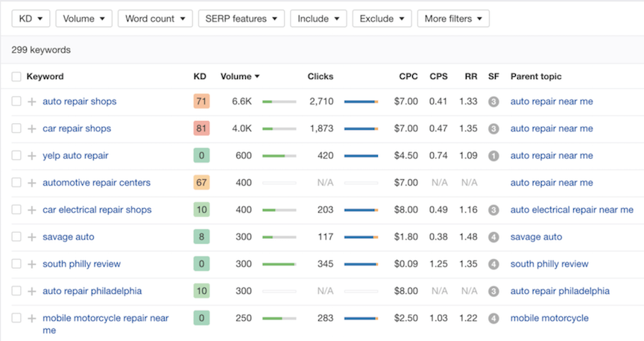Open parent topic auto electrical repair near me

point(572,210)
